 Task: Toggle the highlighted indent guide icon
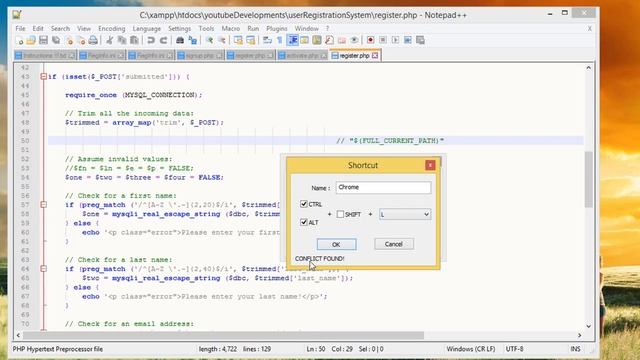(293, 40)
